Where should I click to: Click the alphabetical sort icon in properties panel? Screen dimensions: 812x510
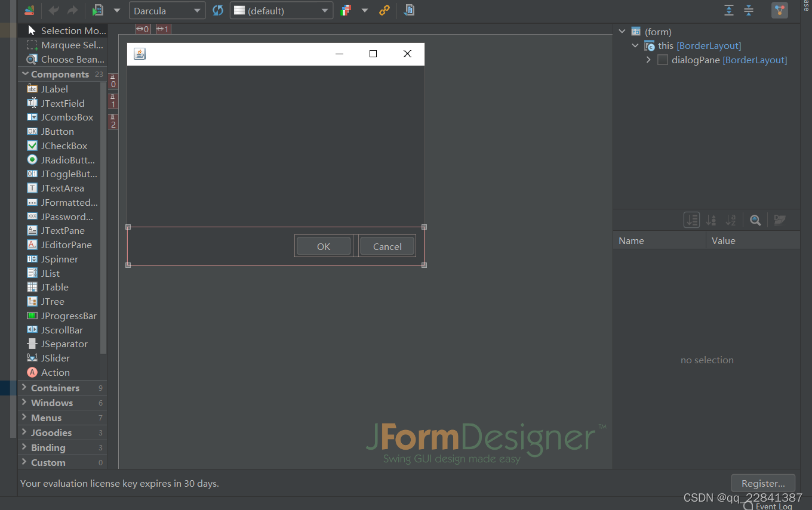coord(731,220)
